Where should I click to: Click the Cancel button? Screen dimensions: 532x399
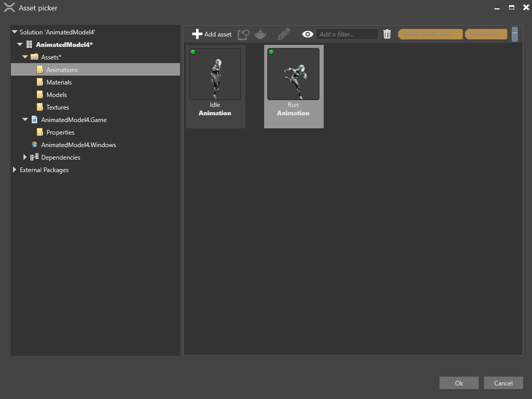pyautogui.click(x=502, y=382)
